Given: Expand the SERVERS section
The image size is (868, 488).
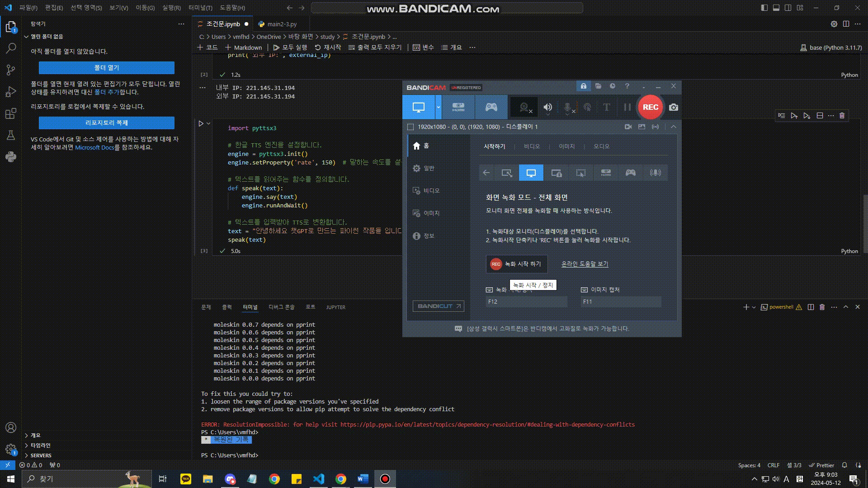Looking at the screenshot, I should pyautogui.click(x=41, y=455).
